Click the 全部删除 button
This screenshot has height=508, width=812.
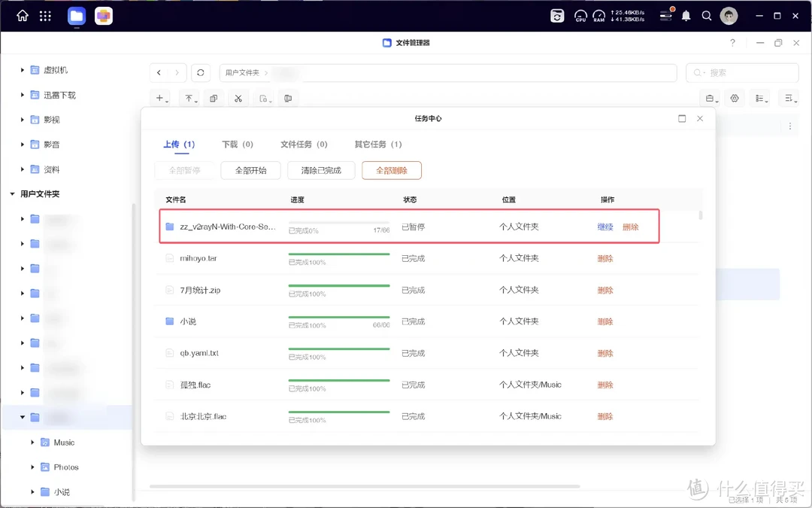coord(391,170)
